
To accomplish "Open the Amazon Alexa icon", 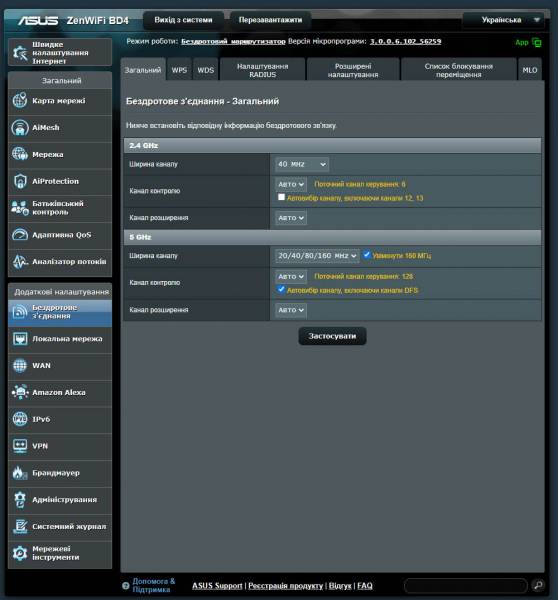I will [x=20, y=393].
